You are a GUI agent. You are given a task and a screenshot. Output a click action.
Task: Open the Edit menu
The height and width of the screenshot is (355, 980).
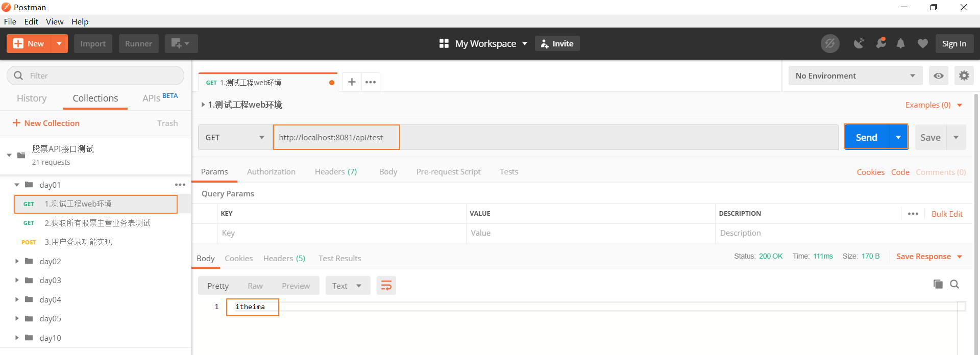click(31, 21)
